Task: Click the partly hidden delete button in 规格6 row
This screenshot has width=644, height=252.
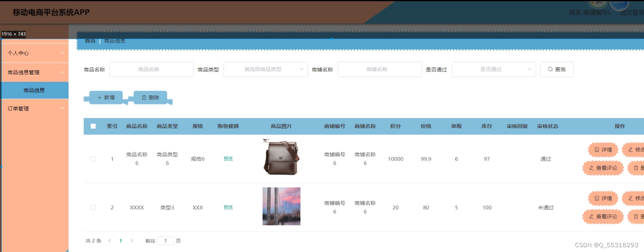Action: click(636, 168)
